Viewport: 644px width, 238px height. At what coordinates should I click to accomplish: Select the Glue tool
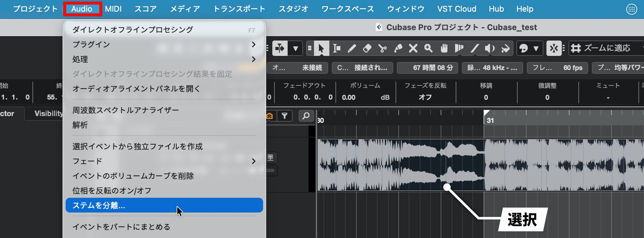pos(398,49)
